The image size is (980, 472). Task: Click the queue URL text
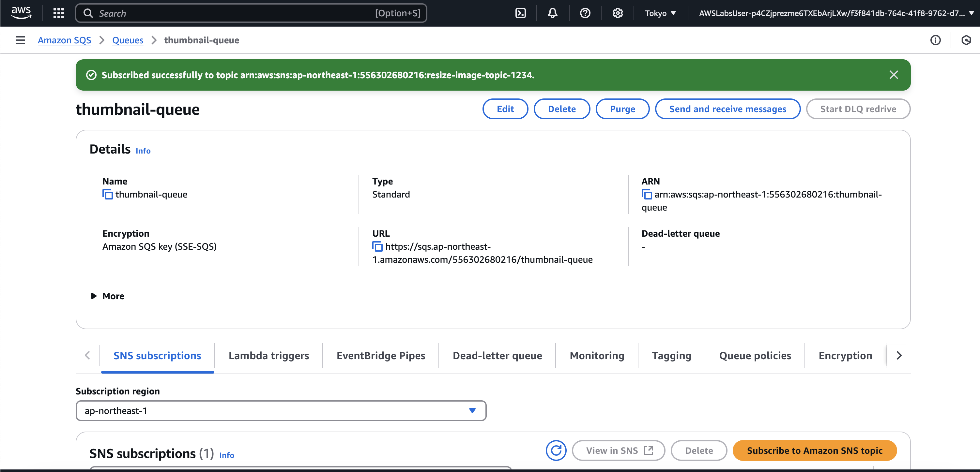(x=482, y=253)
